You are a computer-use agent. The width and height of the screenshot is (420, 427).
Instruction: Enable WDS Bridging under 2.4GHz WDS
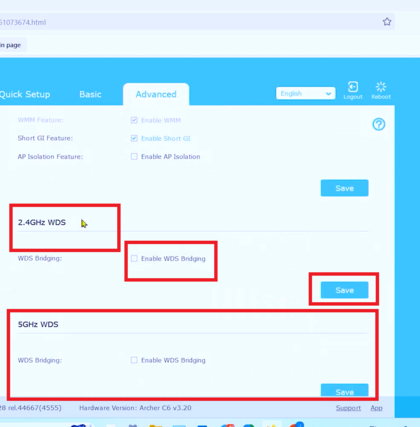coord(134,258)
